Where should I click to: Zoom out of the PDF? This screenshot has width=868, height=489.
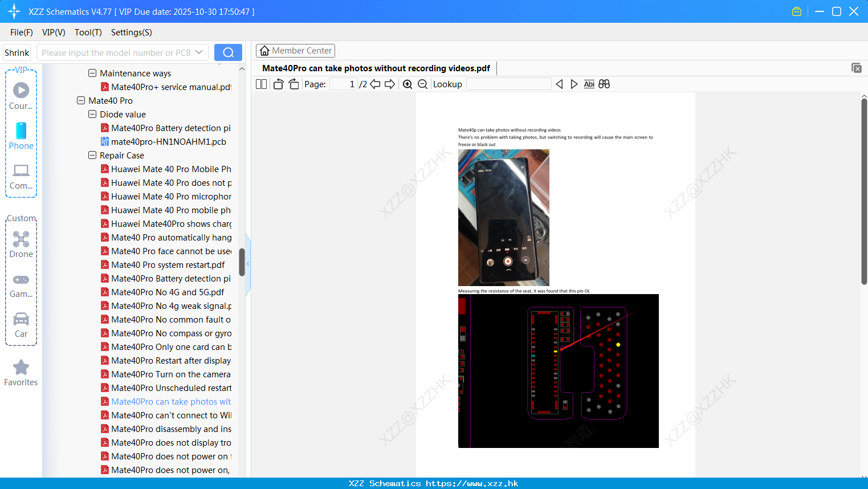click(423, 84)
